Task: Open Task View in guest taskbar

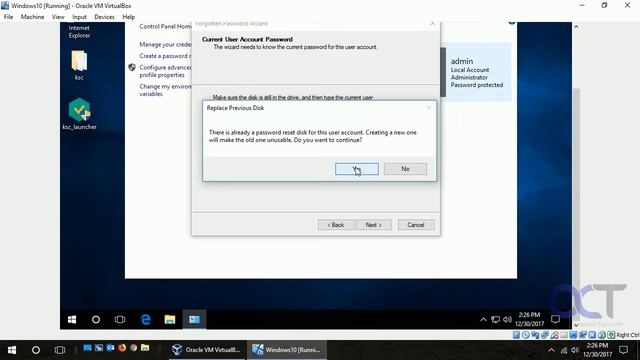Action: click(x=120, y=319)
